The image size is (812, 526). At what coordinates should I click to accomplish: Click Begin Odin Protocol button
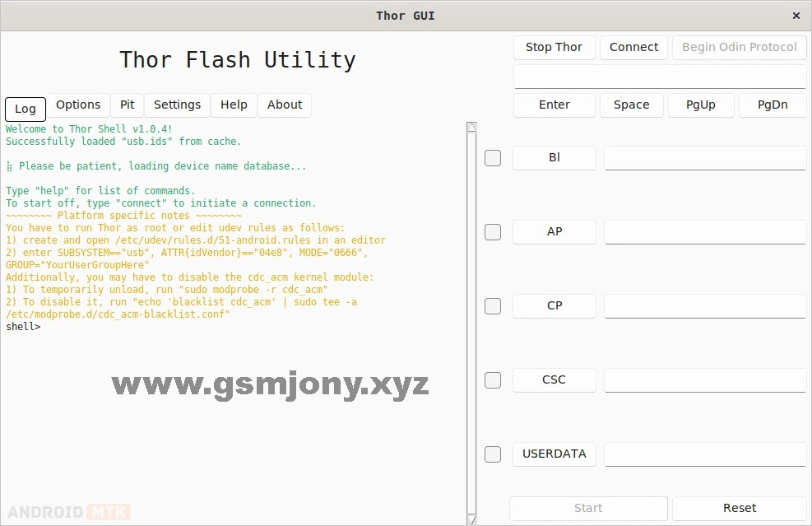(x=739, y=47)
